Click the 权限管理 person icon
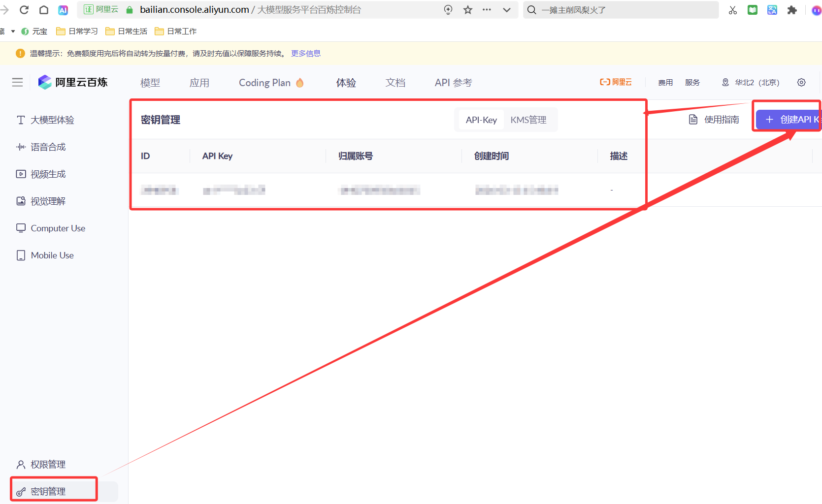 click(x=20, y=464)
